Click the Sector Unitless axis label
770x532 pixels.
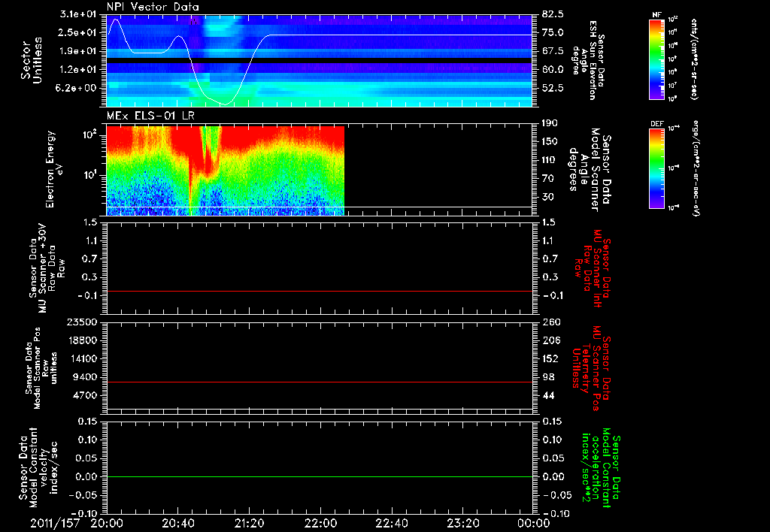[x=31, y=60]
